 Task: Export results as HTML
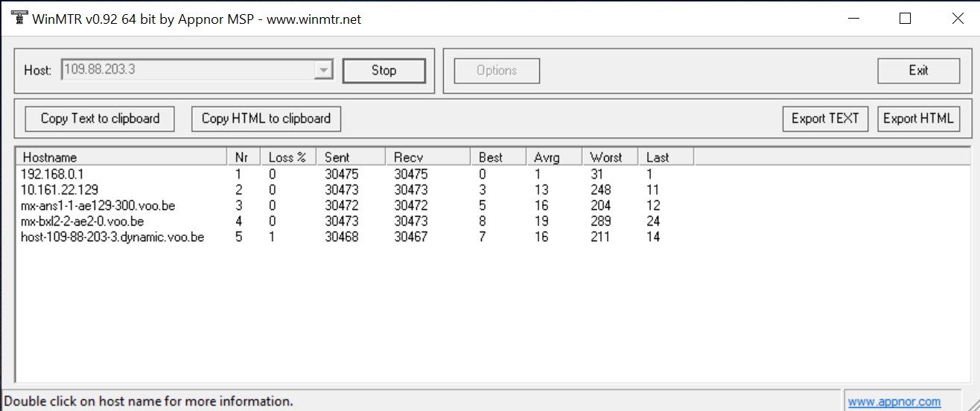[918, 118]
